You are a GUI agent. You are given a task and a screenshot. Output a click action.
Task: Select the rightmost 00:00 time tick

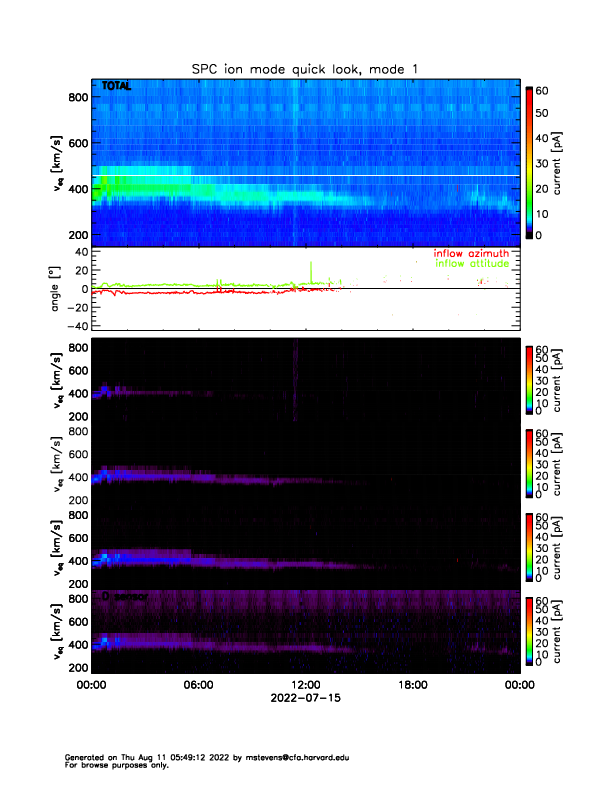(x=518, y=685)
